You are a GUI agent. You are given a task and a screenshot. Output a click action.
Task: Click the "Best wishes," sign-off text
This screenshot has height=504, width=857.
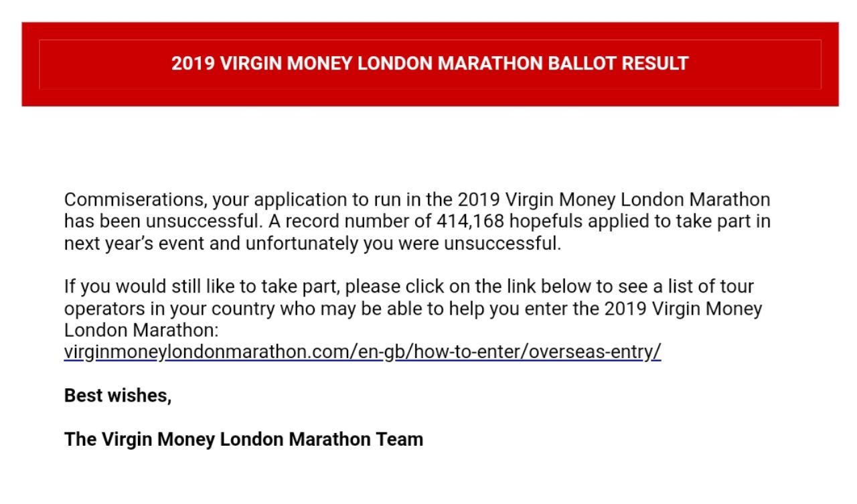[118, 396]
